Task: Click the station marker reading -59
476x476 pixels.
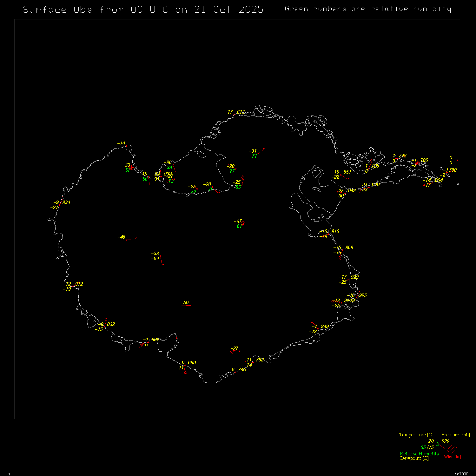Action: click(x=190, y=306)
